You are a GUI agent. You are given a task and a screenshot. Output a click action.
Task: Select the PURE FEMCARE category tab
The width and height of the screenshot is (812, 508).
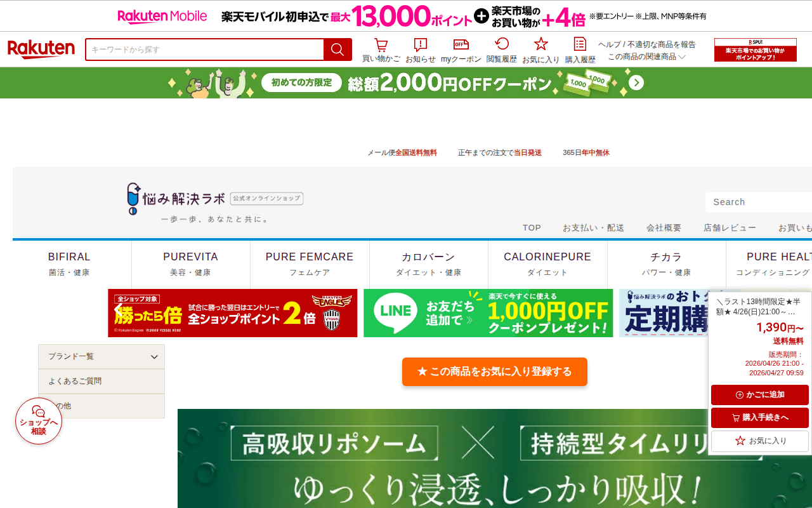(310, 264)
